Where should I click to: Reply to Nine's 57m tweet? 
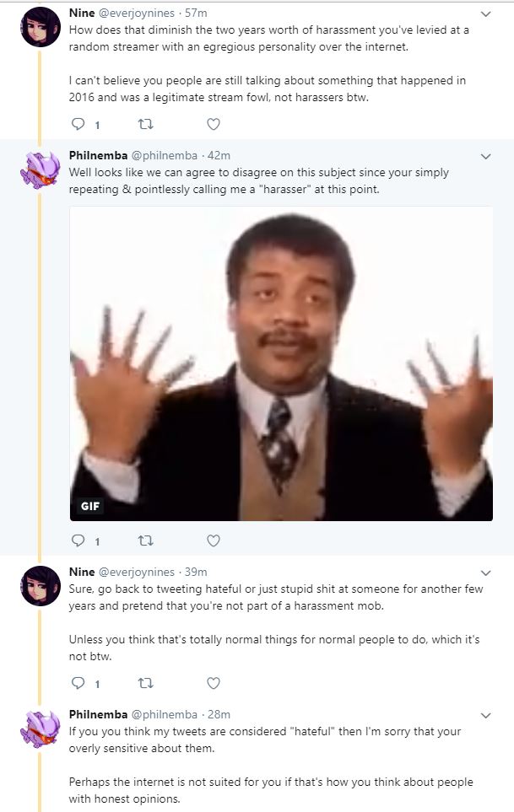[78, 124]
